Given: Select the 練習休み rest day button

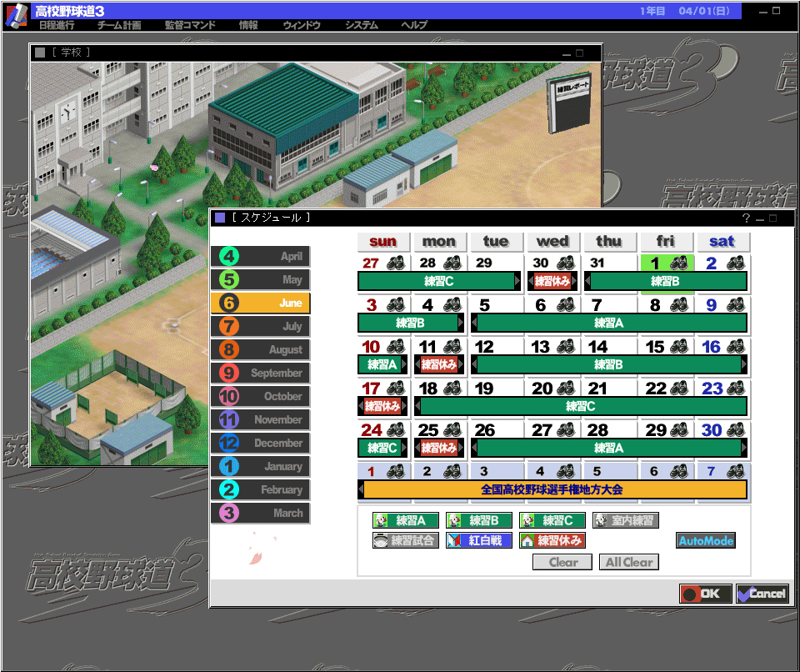Looking at the screenshot, I should [x=552, y=540].
